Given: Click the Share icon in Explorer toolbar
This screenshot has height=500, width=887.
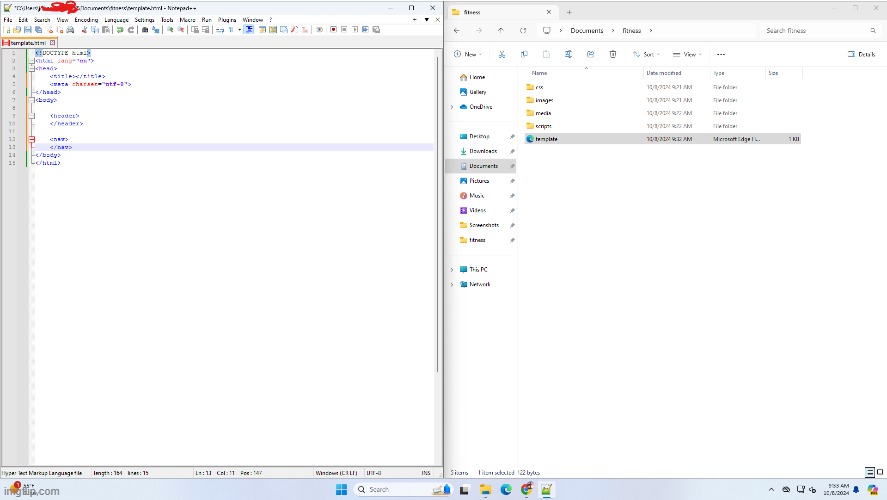Looking at the screenshot, I should coord(591,54).
